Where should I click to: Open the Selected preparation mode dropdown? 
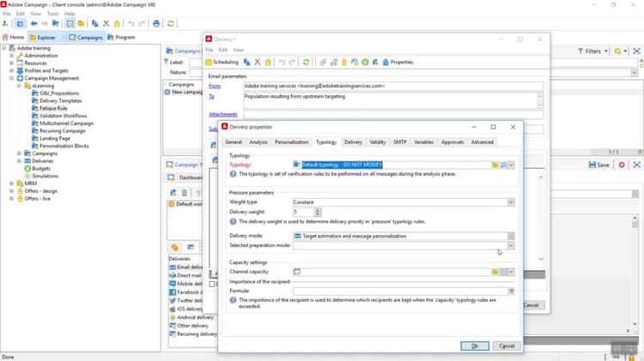511,246
